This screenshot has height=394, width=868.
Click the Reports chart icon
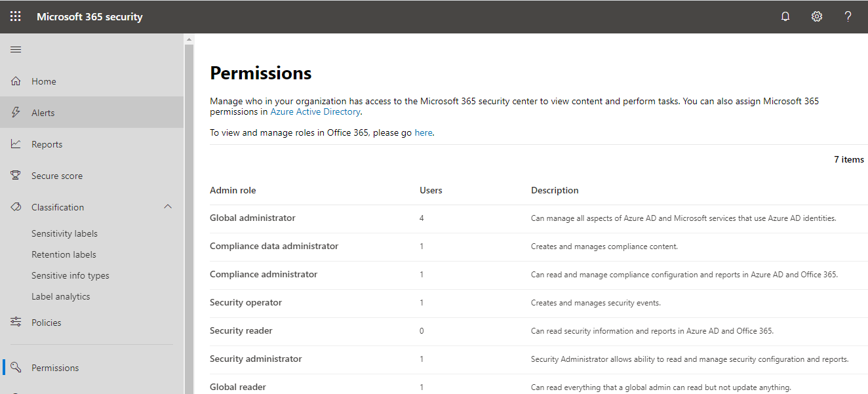[16, 144]
